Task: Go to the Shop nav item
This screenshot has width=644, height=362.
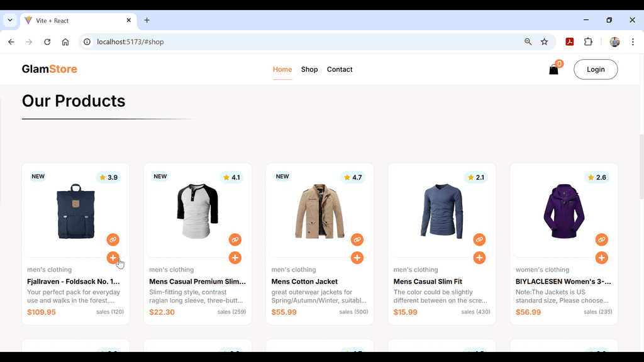Action: [309, 70]
